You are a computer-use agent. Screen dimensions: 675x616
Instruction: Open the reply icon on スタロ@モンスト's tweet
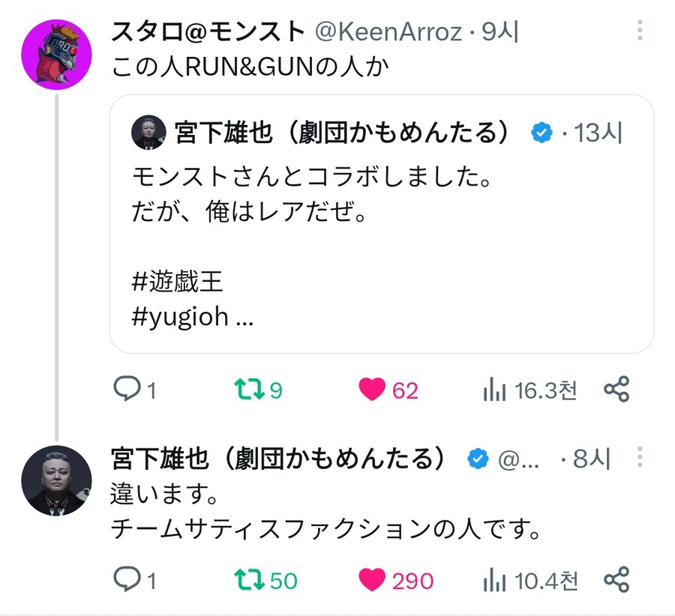[x=126, y=389]
